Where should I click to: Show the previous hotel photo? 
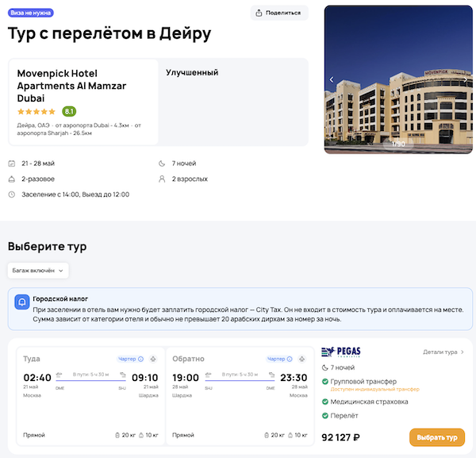(x=332, y=79)
